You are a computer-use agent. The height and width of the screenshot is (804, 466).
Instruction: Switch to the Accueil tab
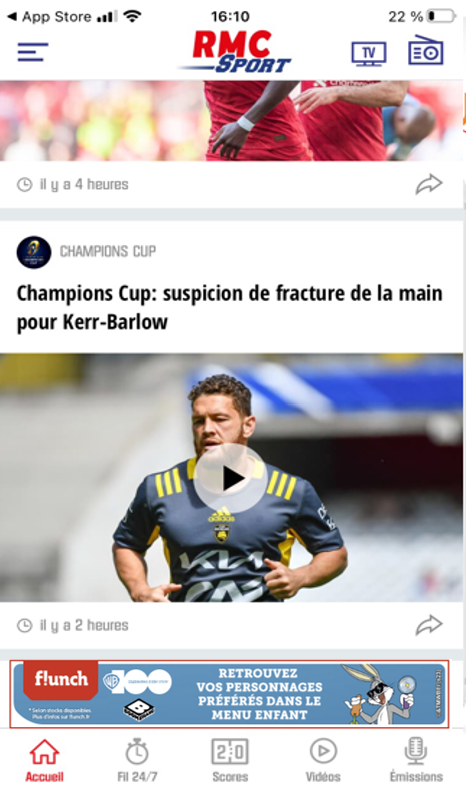[45, 761]
